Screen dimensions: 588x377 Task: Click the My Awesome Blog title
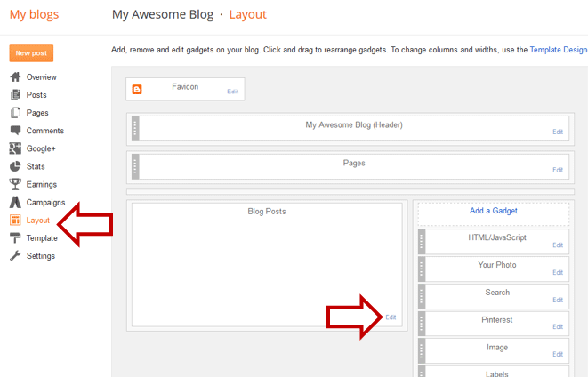click(163, 14)
